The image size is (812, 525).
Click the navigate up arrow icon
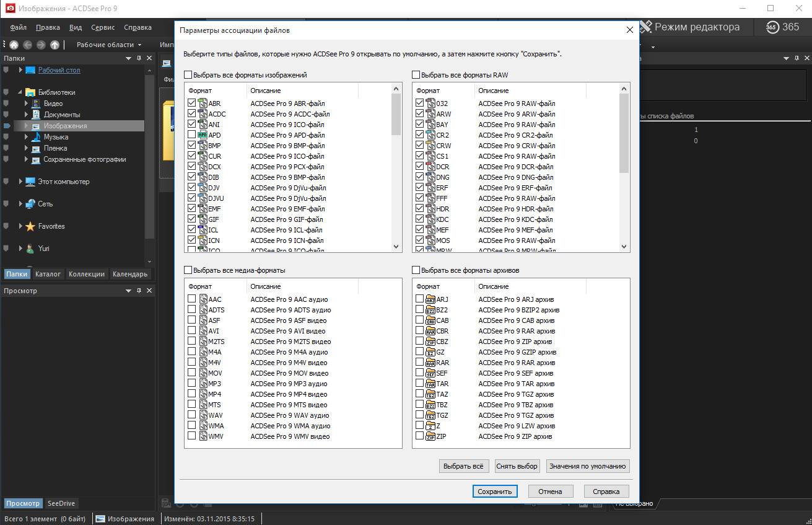[x=55, y=45]
